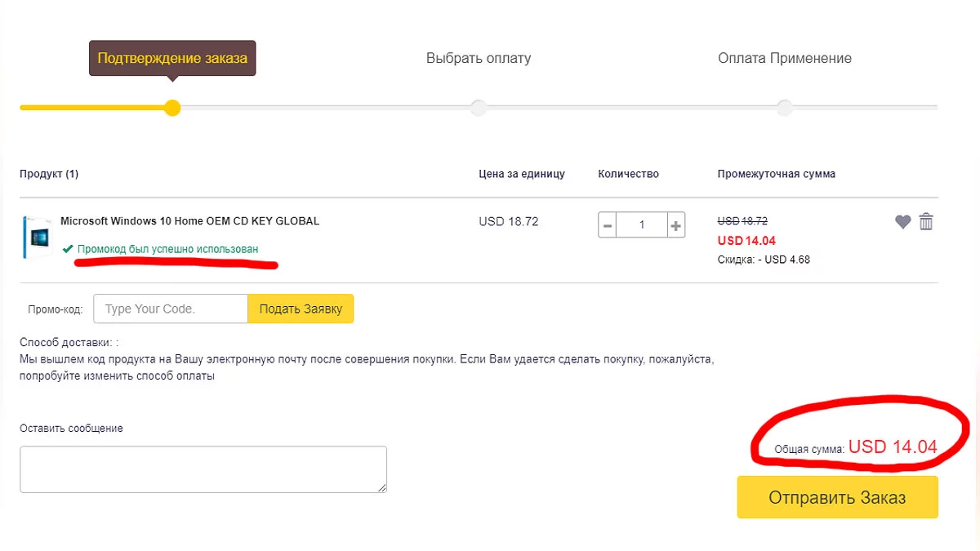Click the Продукт (1) column header
The height and width of the screenshot is (551, 980).
49,174
